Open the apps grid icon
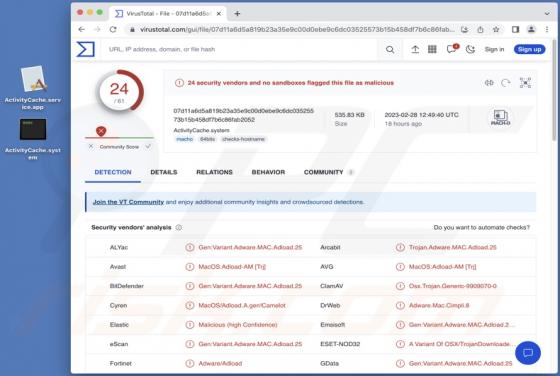Viewport: 560px width, 376px height. pyautogui.click(x=432, y=49)
